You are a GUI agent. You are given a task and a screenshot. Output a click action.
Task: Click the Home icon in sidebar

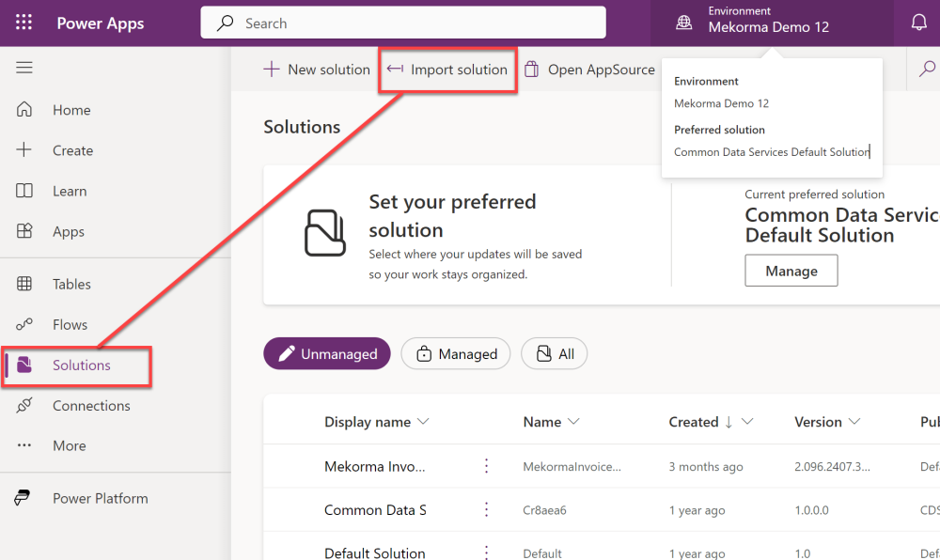[24, 110]
